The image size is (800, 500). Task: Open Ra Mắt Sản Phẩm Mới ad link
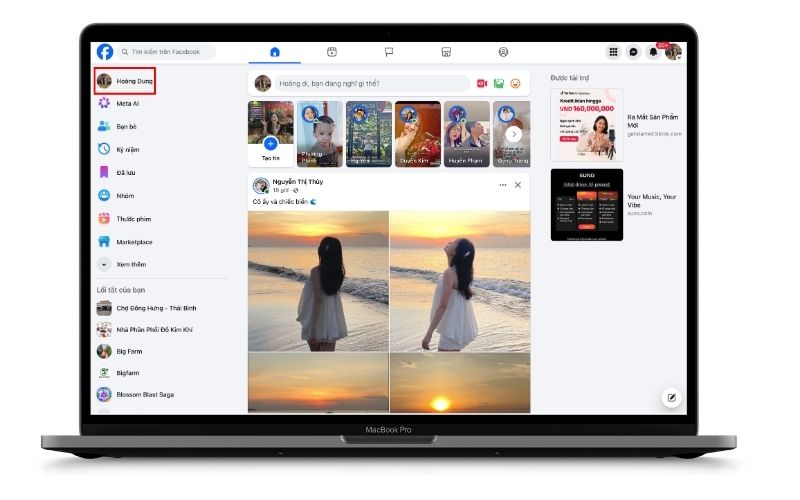coord(653,121)
